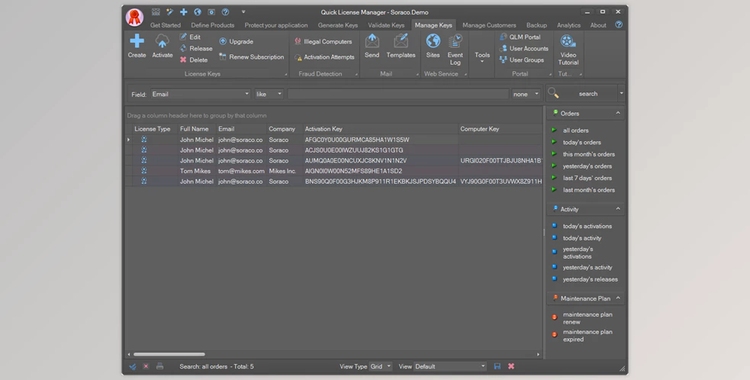Collapse the Orders panel

618,113
